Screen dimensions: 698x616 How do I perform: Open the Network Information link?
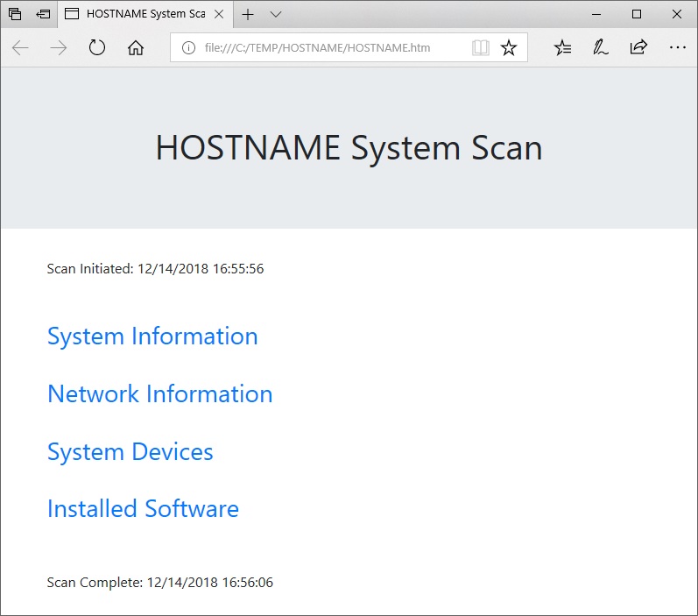[x=159, y=393]
